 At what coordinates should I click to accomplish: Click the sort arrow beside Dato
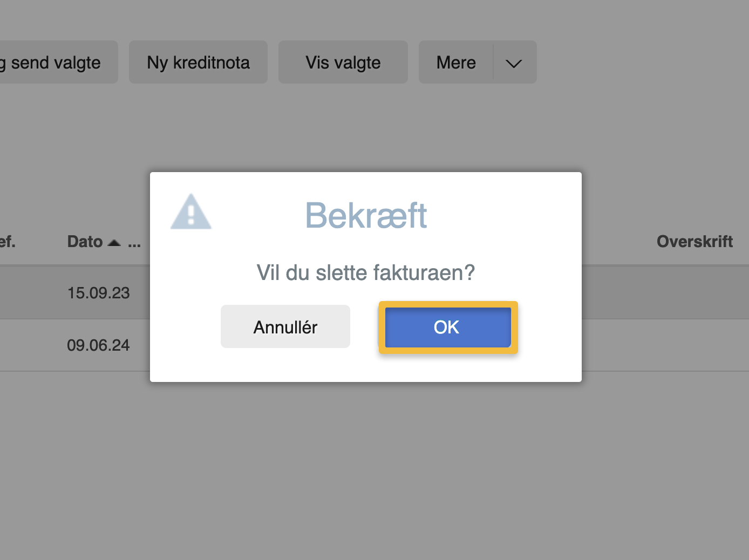coord(114,242)
